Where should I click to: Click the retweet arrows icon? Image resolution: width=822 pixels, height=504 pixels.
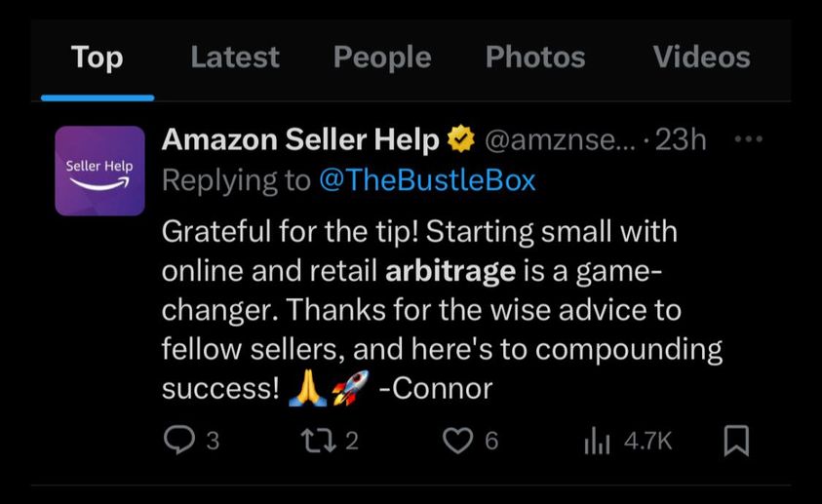(318, 440)
